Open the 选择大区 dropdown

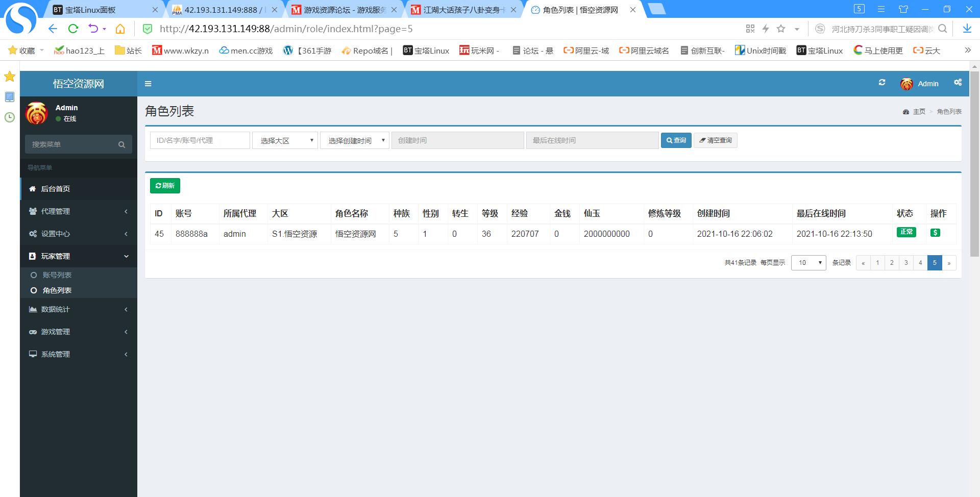coord(285,140)
